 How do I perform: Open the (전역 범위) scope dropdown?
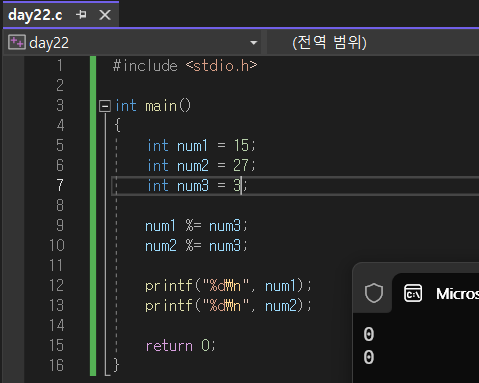tap(373, 43)
